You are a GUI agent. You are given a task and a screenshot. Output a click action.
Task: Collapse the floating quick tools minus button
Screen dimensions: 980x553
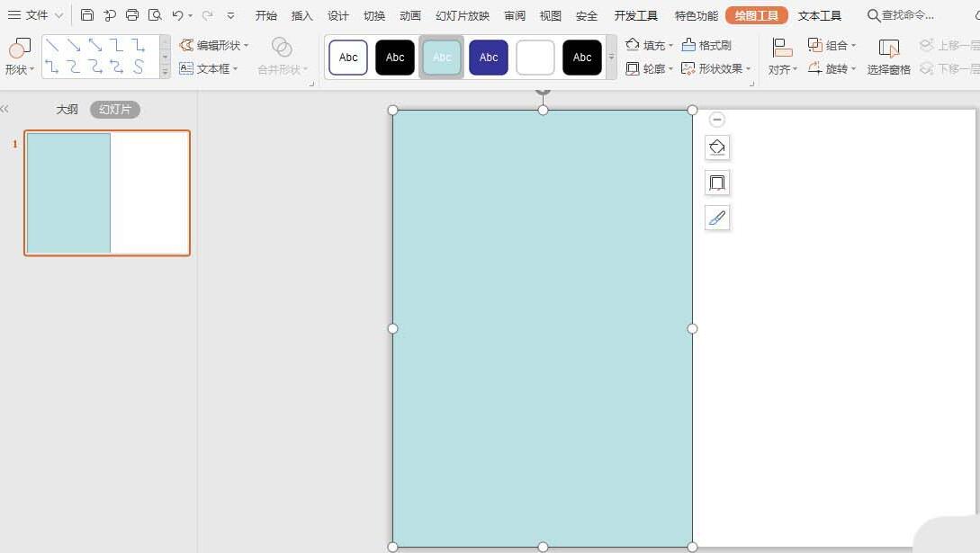717,120
